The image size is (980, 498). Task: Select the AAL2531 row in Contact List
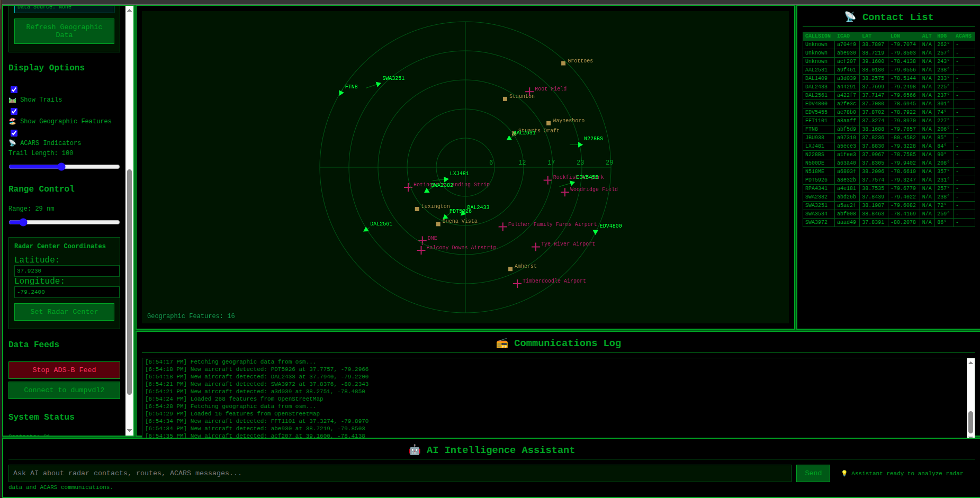888,70
